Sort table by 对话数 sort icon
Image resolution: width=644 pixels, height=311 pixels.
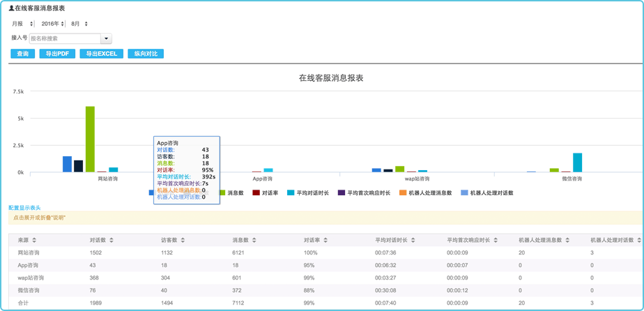pos(112,240)
